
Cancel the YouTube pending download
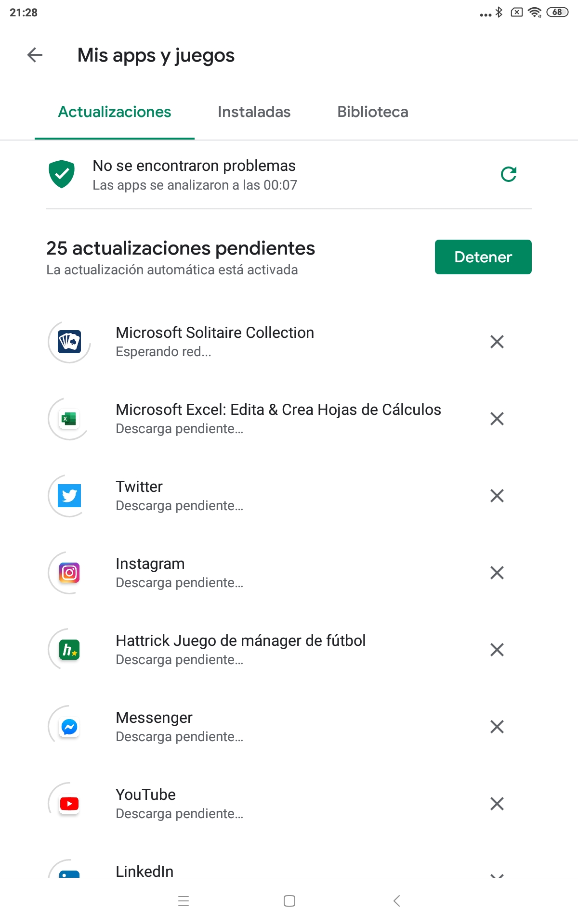(497, 804)
